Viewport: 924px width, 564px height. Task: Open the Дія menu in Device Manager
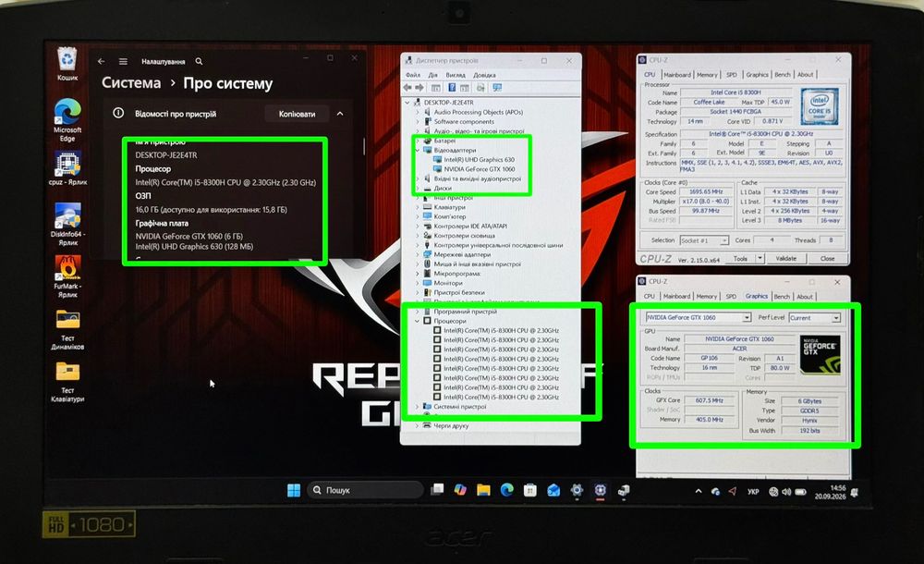pyautogui.click(x=433, y=75)
